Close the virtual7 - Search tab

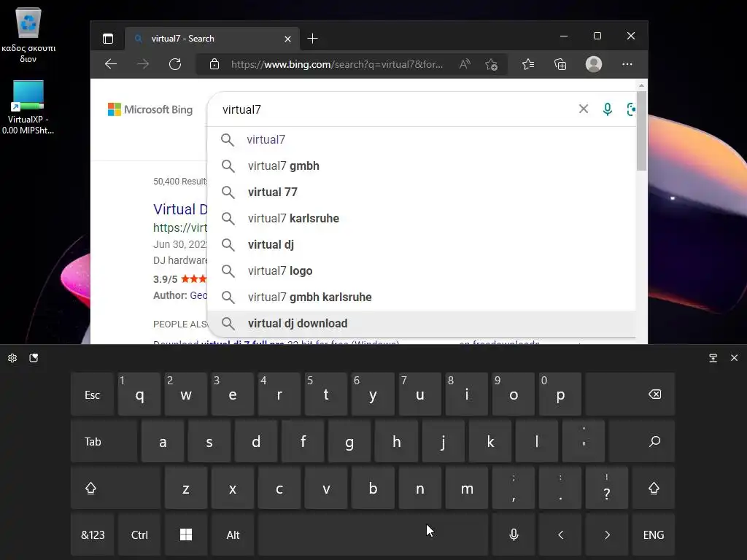287,39
